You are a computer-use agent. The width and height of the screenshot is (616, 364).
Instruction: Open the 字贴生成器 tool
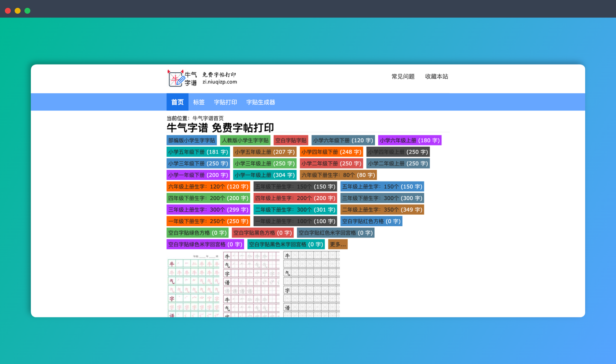[x=260, y=102]
